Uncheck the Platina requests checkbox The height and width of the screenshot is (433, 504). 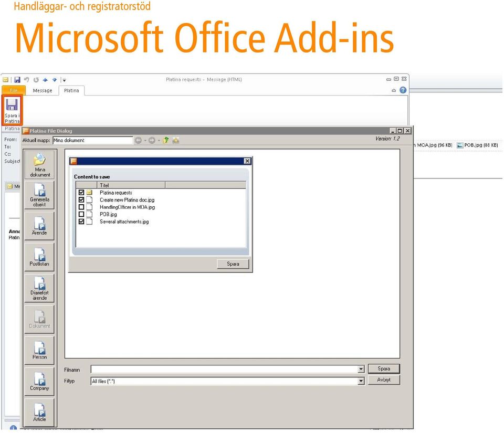tap(81, 193)
